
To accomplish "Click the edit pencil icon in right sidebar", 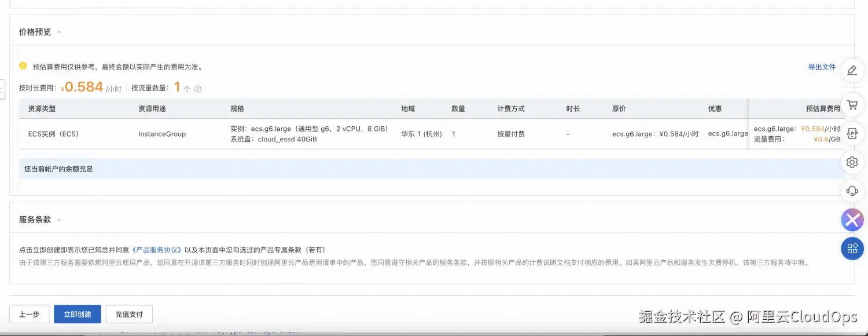I will [x=852, y=71].
